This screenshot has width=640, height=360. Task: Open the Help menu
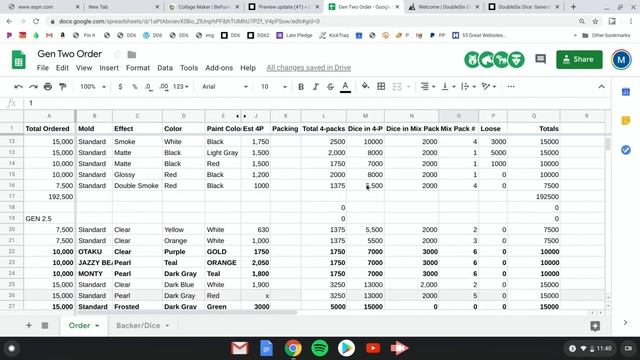(x=248, y=68)
